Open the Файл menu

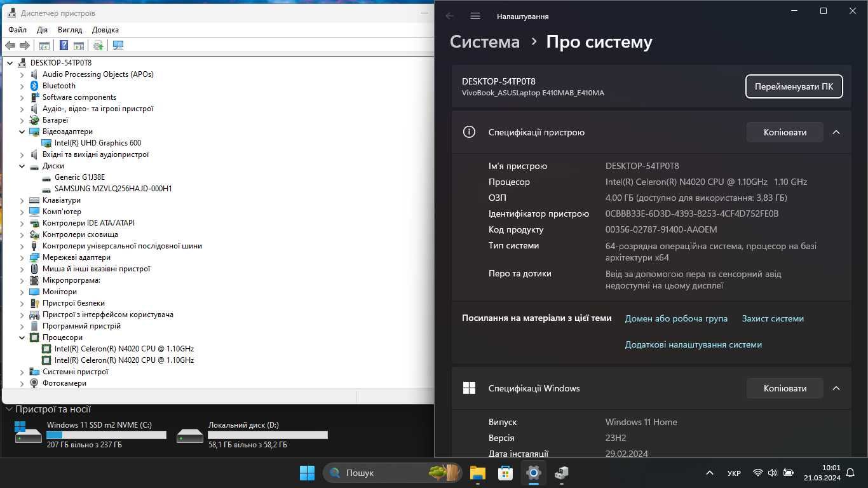18,30
